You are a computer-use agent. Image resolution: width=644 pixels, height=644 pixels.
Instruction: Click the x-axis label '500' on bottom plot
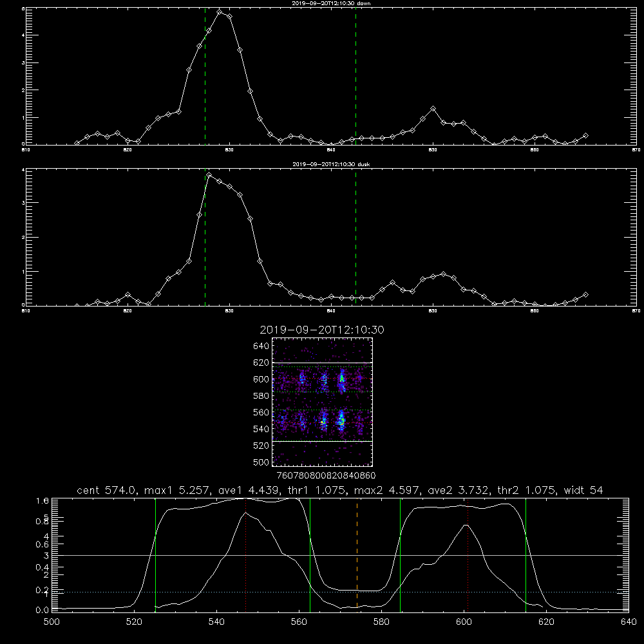coord(52,622)
